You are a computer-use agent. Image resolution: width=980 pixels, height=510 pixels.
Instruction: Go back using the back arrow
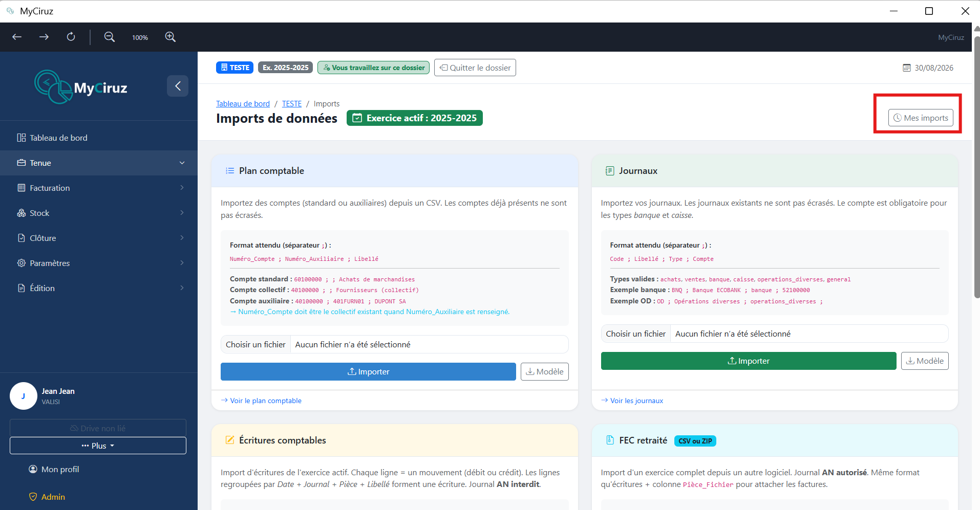[x=17, y=37]
